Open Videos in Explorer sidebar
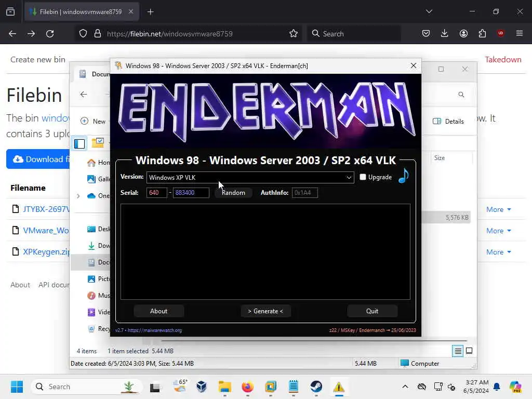532x399 pixels. (98, 312)
